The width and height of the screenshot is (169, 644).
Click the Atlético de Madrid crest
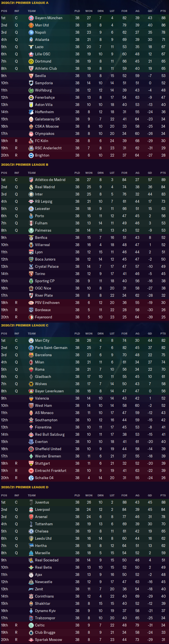coord(31,180)
